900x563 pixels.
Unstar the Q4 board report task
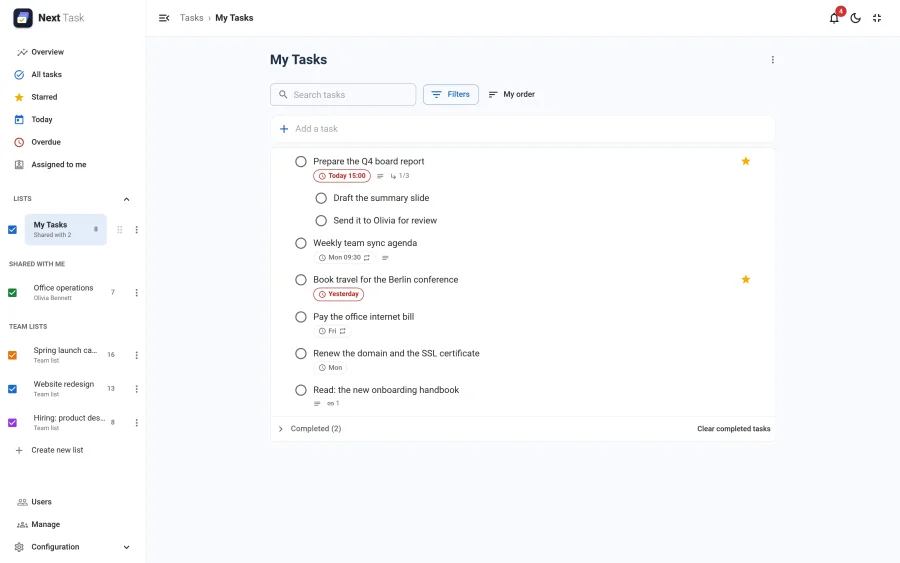pyautogui.click(x=746, y=161)
